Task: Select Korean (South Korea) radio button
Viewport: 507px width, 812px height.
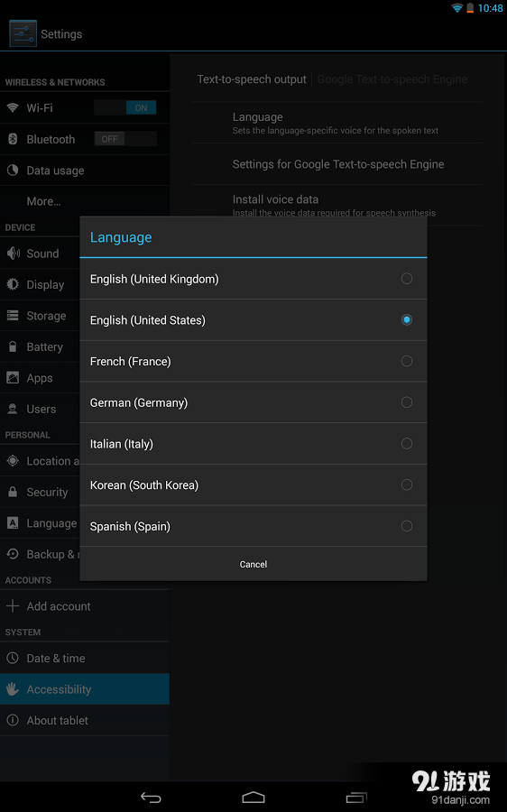Action: 407,484
